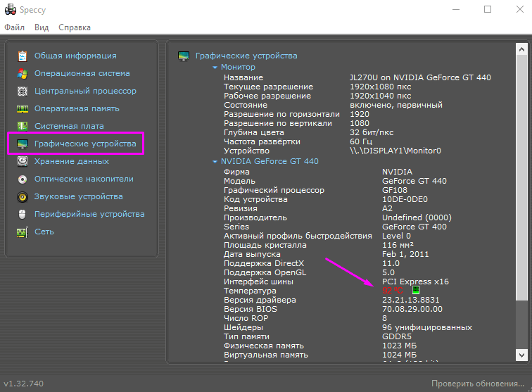Click the Производитель value Undefined (0000)

coord(417,217)
